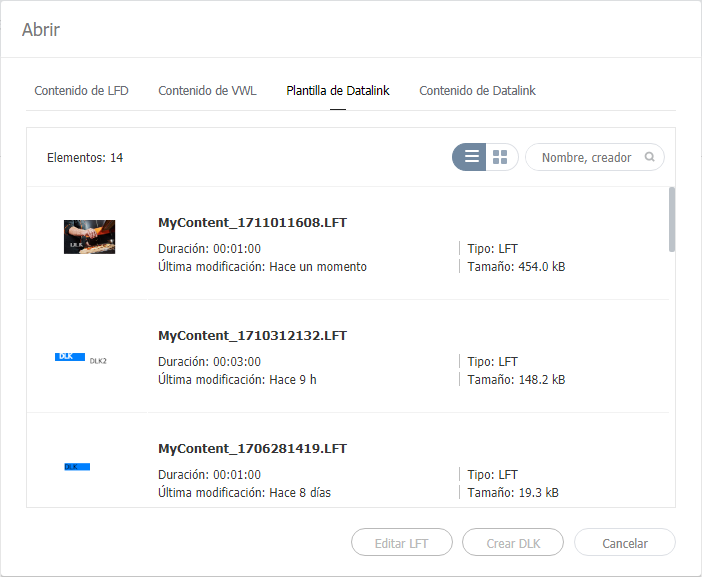Switch to grid view layout
The width and height of the screenshot is (702, 577).
click(x=501, y=157)
